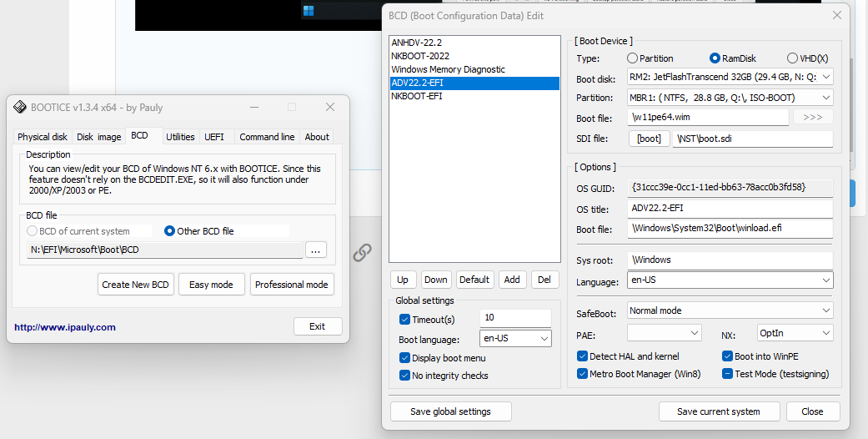This screenshot has height=439, width=868.
Task: Click the Exit button in BOOTICE
Action: click(317, 326)
